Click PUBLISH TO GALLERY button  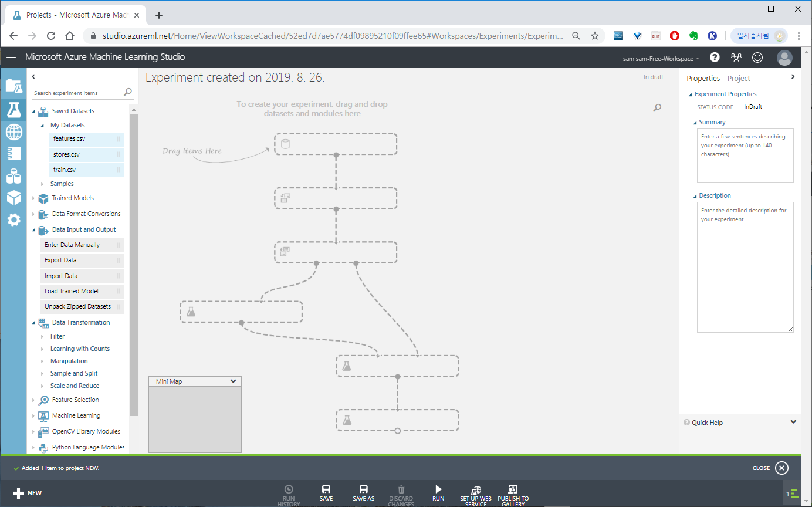[513, 495]
